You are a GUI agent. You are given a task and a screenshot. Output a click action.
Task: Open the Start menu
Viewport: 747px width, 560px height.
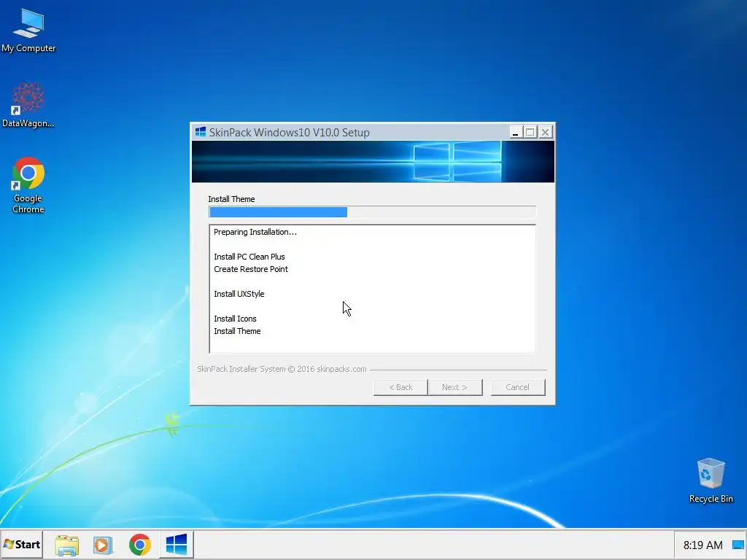(22, 544)
